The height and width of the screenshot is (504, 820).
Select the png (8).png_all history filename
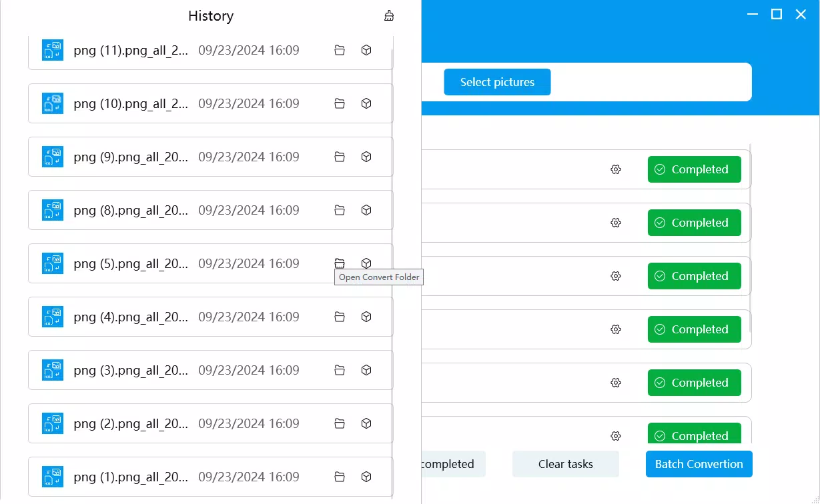131,210
